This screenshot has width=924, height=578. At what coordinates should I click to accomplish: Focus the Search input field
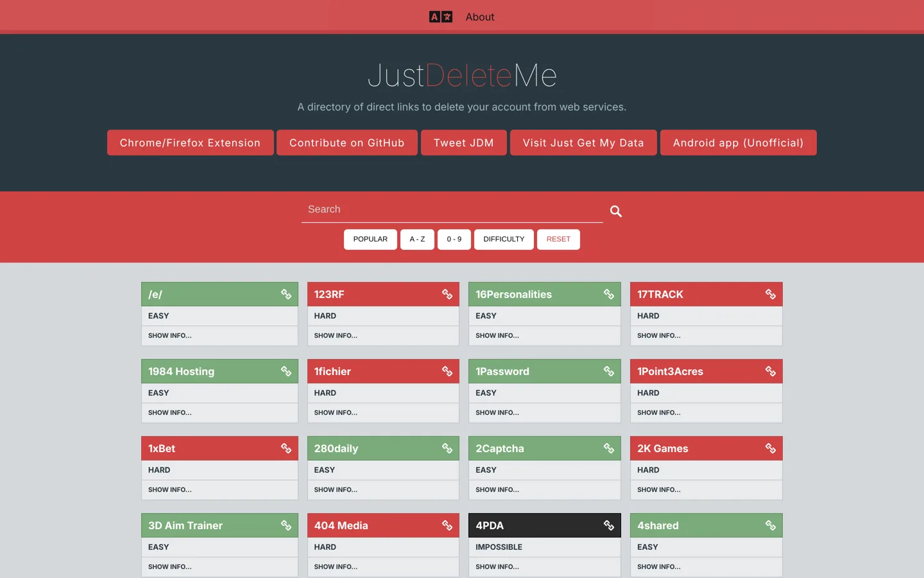(452, 210)
